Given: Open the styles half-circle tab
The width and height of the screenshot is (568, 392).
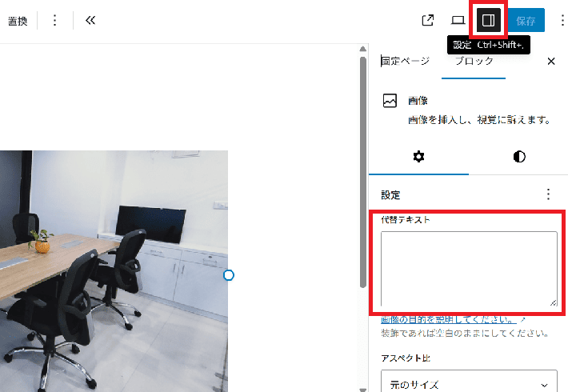Looking at the screenshot, I should [x=519, y=157].
